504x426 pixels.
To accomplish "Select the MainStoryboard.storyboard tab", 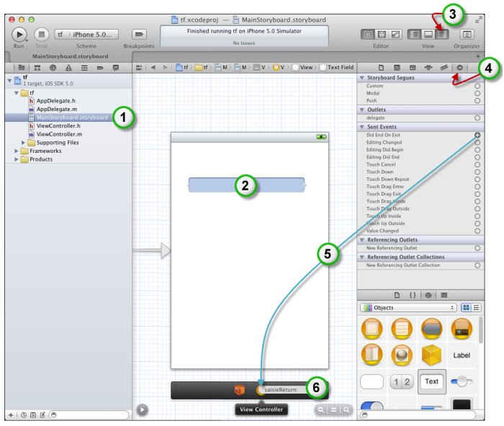I will (x=70, y=56).
